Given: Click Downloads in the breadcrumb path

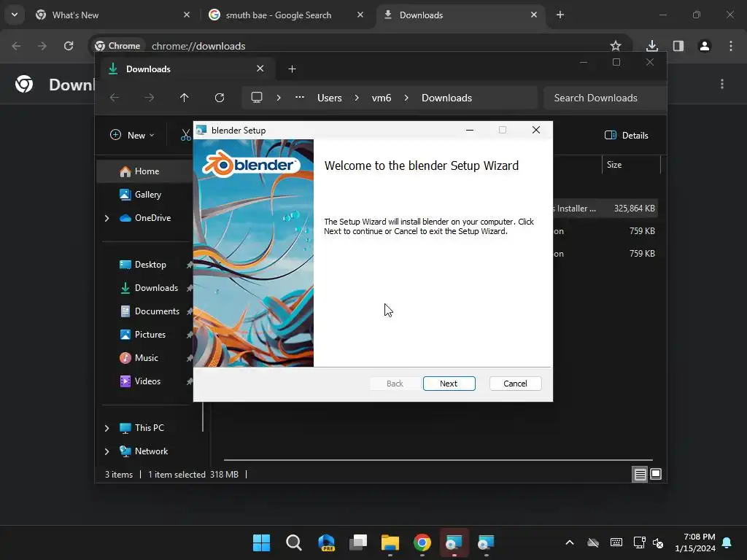Looking at the screenshot, I should click(446, 98).
